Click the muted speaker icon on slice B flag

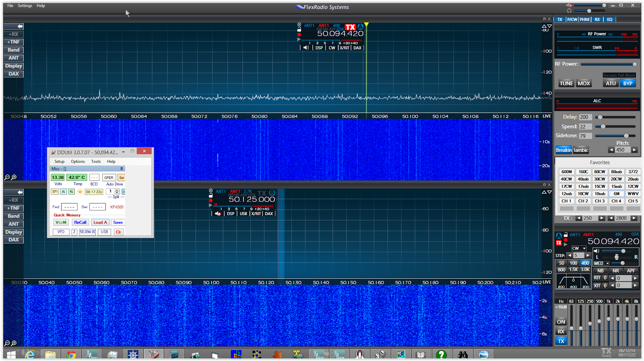[218, 214]
